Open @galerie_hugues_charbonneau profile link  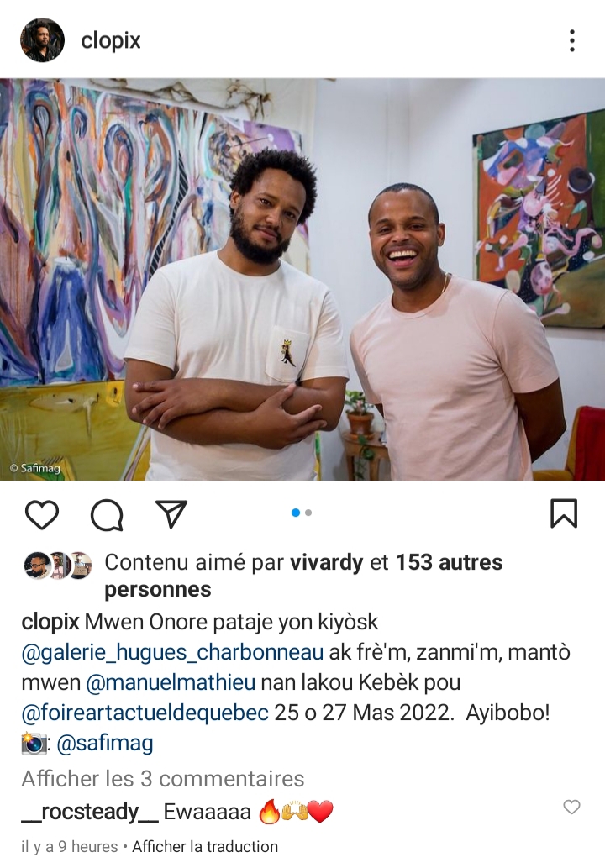[x=172, y=652]
